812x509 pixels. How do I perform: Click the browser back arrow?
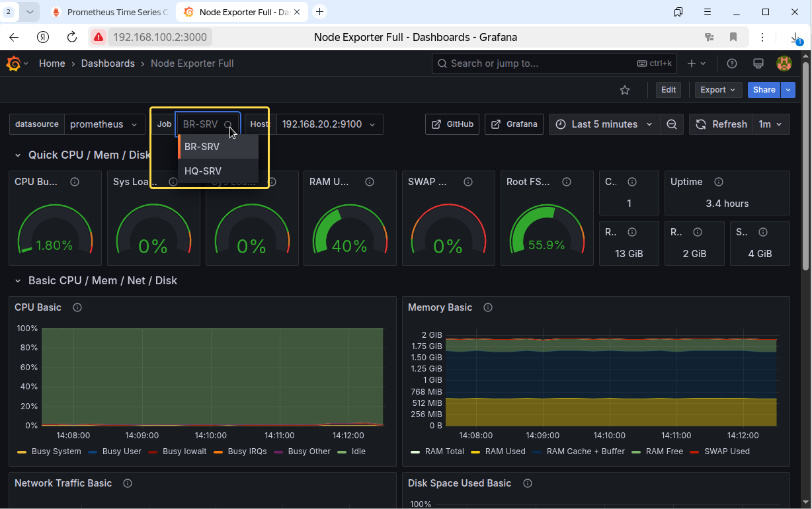pyautogui.click(x=14, y=37)
